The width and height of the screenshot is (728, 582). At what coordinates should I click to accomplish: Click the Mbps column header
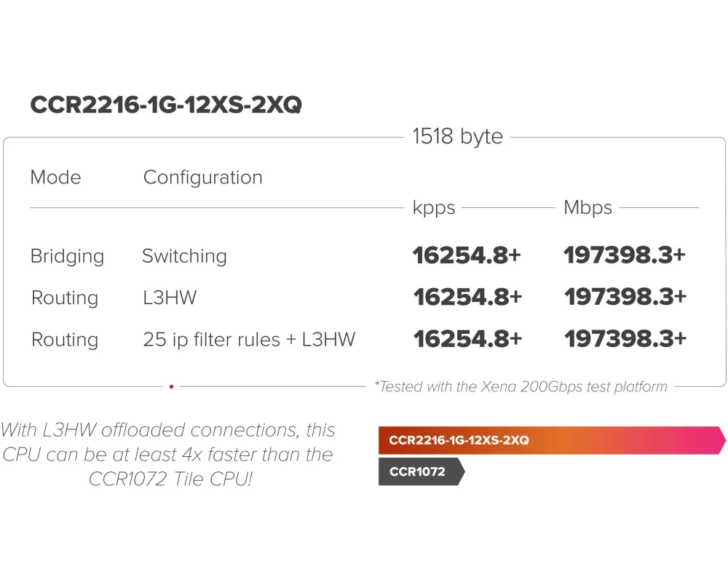click(x=587, y=208)
